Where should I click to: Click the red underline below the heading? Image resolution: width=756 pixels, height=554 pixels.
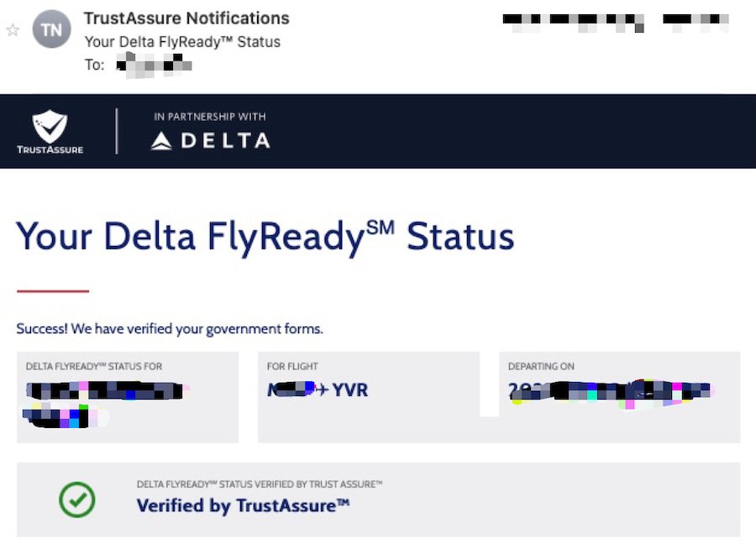pyautogui.click(x=53, y=291)
